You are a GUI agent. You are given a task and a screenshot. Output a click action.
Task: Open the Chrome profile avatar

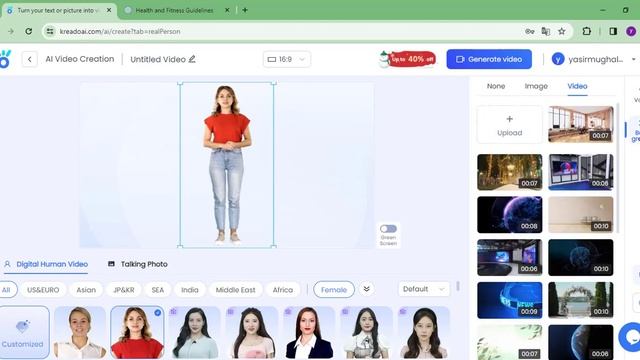631,31
